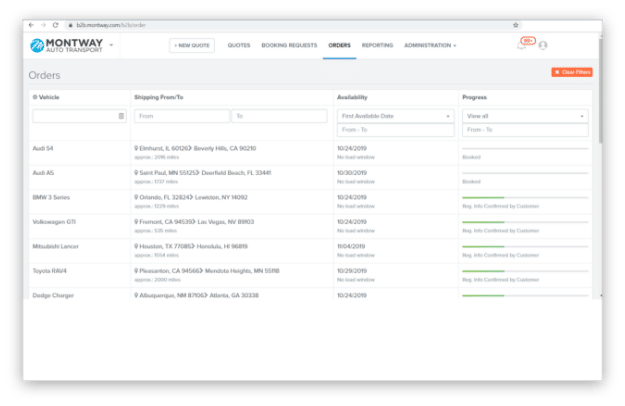
Task: Switch to the Quotes tab
Action: pyautogui.click(x=239, y=45)
